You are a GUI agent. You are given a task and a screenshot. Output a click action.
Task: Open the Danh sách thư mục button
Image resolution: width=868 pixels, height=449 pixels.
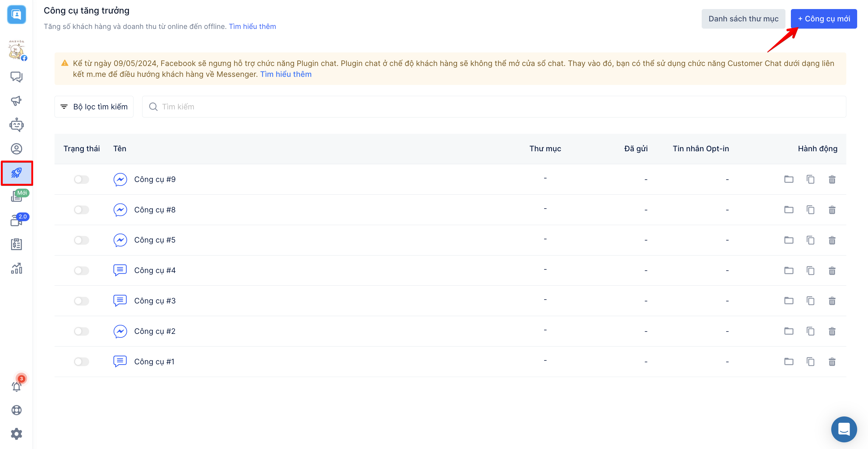click(743, 19)
